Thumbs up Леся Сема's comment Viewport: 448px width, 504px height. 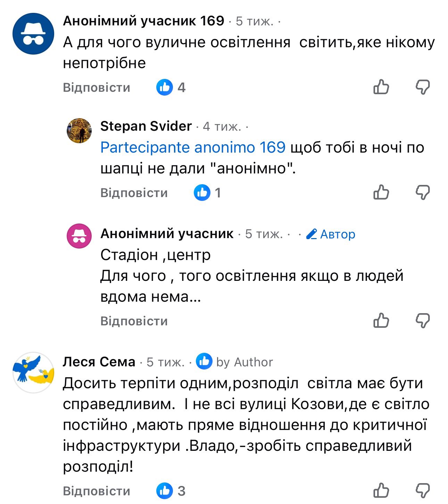381,490
